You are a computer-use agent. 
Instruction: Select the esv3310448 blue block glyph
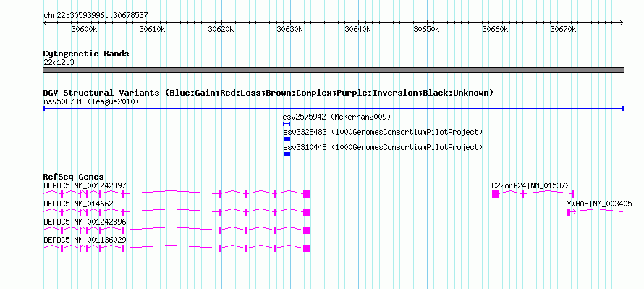287,154
